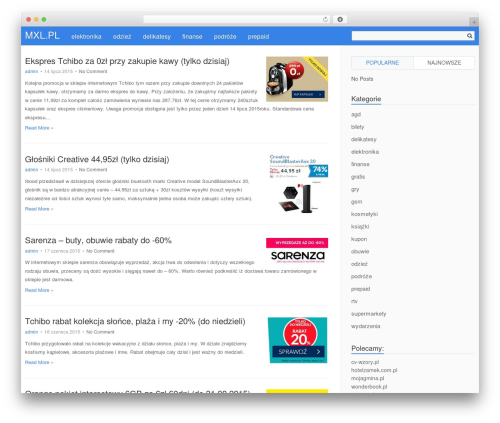
Task: Reload page with browser refresh icon
Action: [x=325, y=19]
